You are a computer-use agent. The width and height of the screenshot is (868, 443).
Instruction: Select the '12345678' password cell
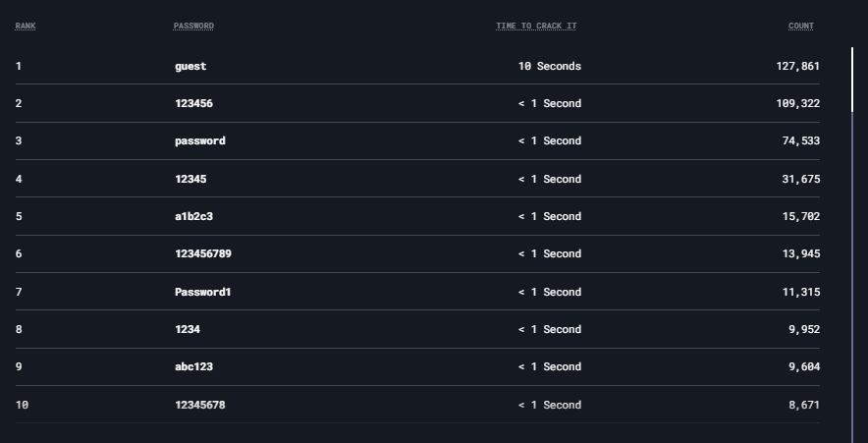point(200,405)
